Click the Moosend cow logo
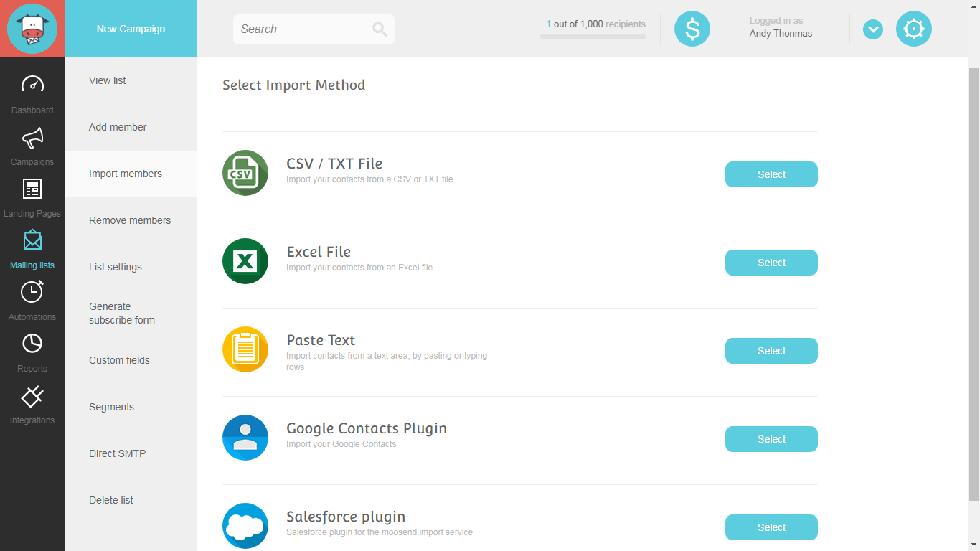 pos(32,29)
